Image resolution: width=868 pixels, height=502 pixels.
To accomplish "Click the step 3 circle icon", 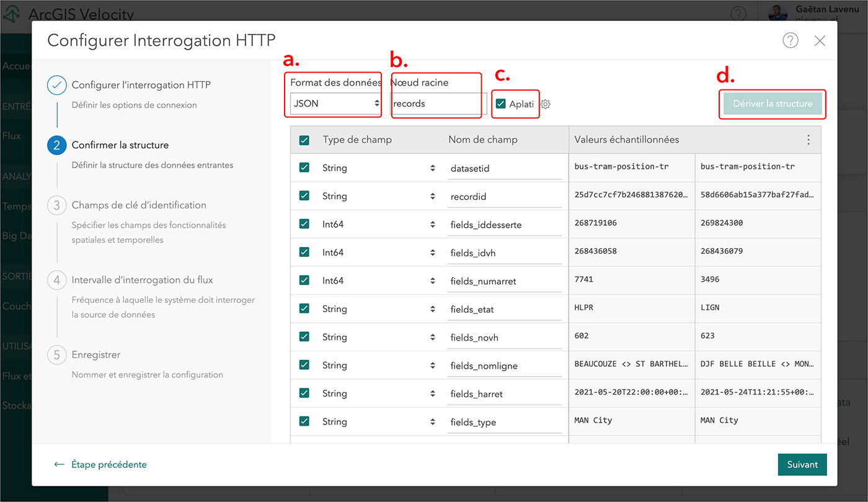I will point(56,205).
